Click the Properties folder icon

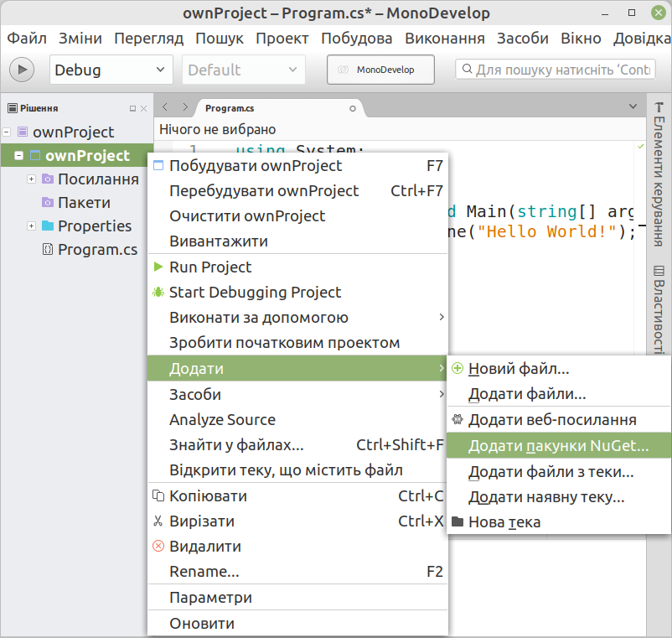(x=48, y=226)
